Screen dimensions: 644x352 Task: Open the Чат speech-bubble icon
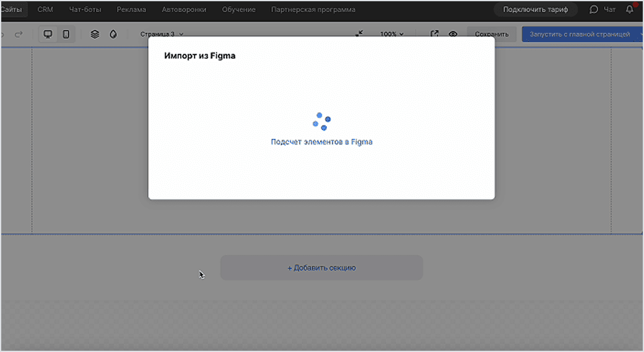click(x=593, y=9)
